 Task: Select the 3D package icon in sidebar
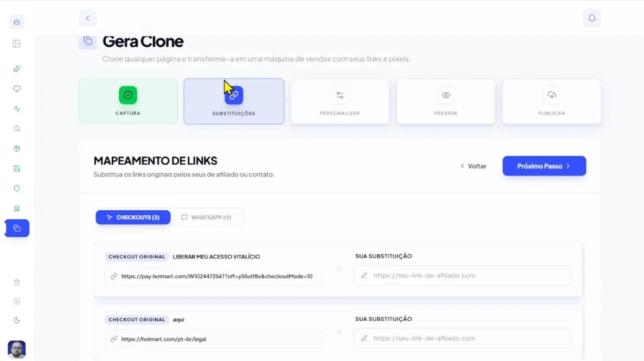click(17, 149)
